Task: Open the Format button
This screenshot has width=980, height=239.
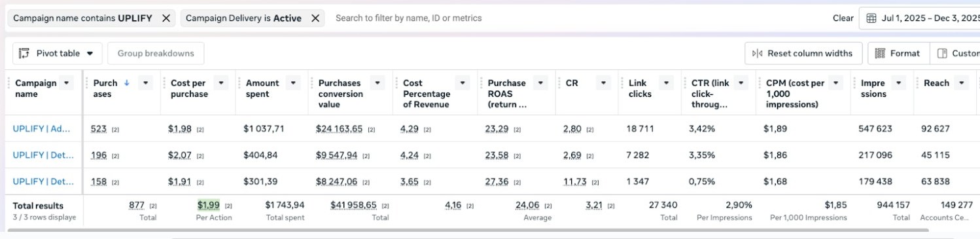Action: tap(898, 54)
